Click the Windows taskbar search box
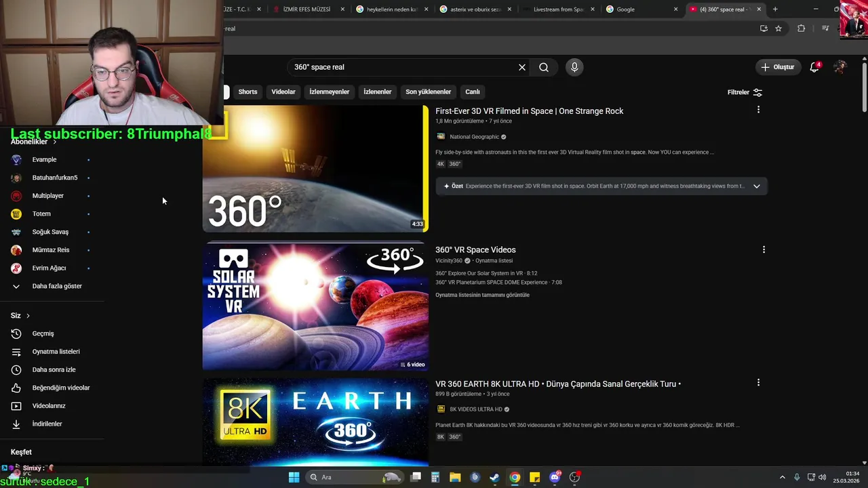Viewport: 868px width, 488px height. (x=355, y=477)
